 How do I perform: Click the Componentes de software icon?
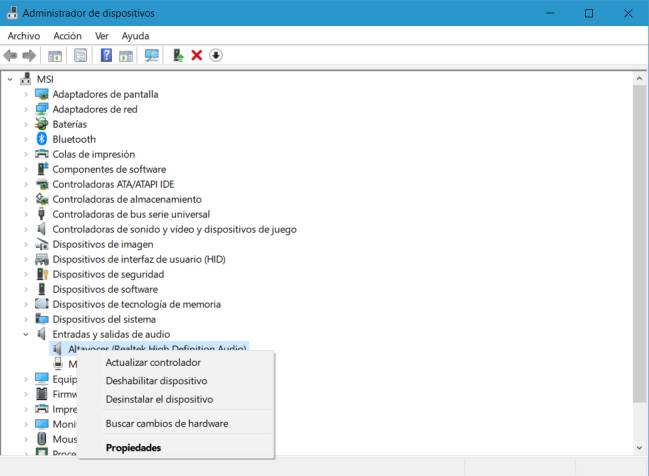pyautogui.click(x=42, y=169)
